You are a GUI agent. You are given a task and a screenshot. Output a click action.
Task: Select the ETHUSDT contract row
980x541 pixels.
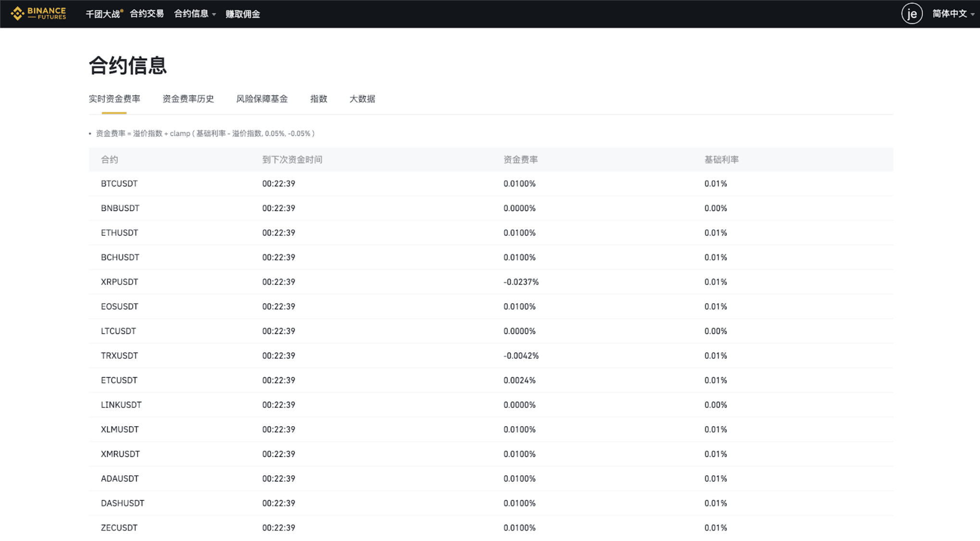click(x=119, y=233)
